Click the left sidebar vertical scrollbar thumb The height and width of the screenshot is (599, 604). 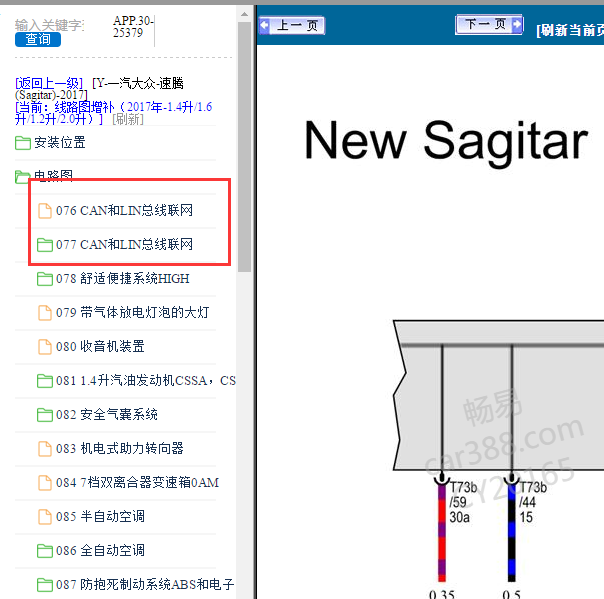tap(244, 147)
